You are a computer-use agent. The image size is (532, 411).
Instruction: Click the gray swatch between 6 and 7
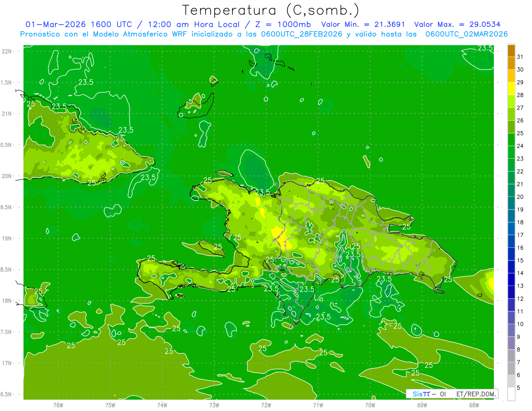point(511,369)
